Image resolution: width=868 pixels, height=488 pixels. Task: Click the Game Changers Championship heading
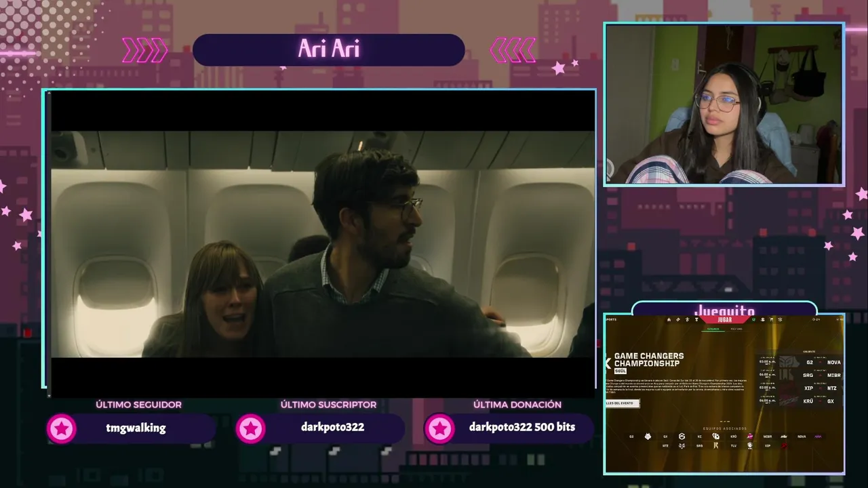(649, 360)
